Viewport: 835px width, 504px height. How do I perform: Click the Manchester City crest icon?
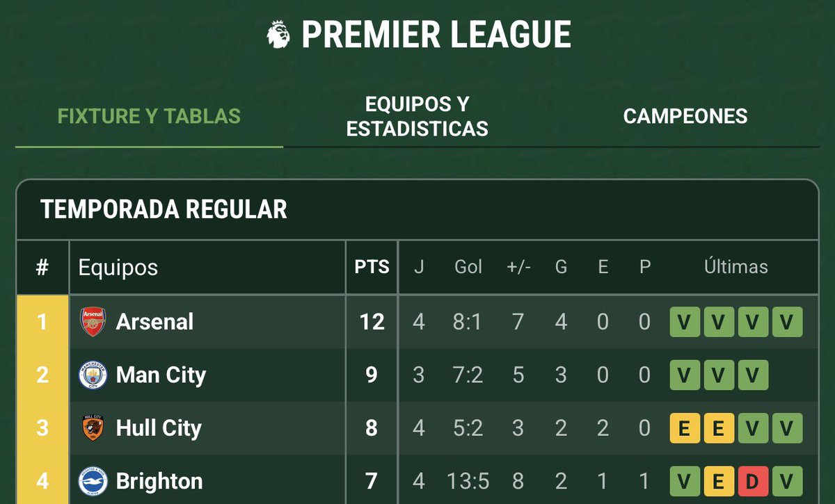point(93,375)
